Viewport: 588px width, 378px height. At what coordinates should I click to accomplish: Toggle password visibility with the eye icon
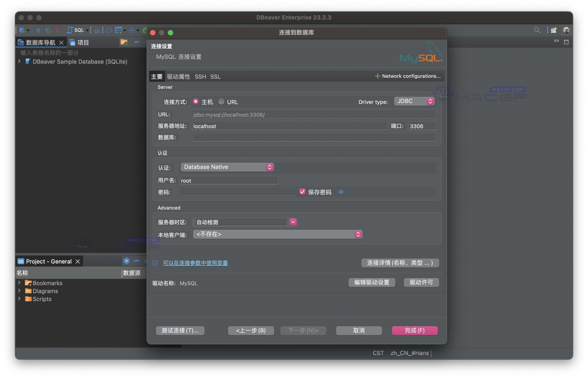pos(341,192)
